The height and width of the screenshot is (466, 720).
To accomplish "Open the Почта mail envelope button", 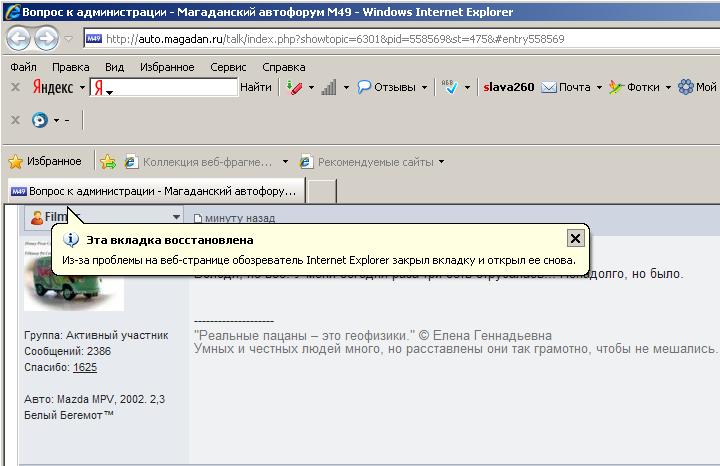I will pyautogui.click(x=549, y=87).
